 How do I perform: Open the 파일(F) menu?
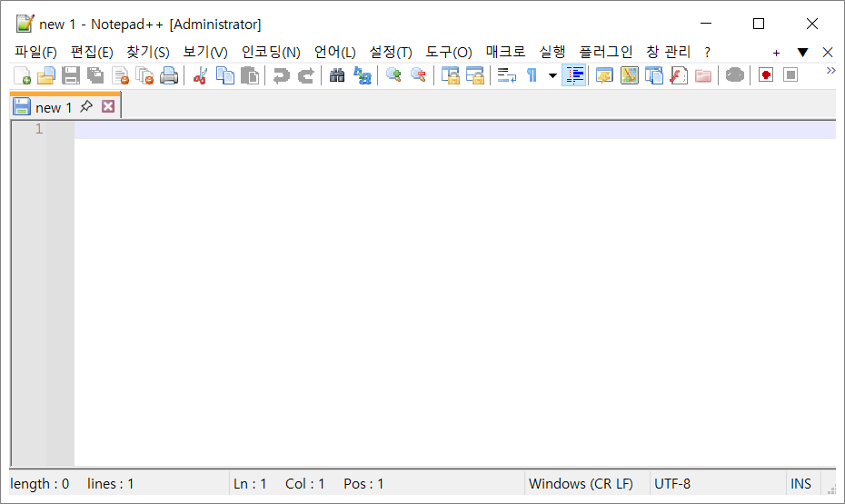[x=35, y=53]
